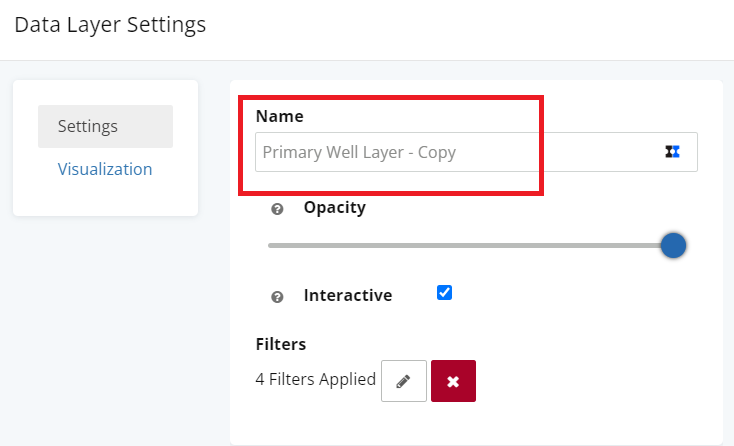Click the Interactive label text
The height and width of the screenshot is (446, 734).
coord(348,295)
